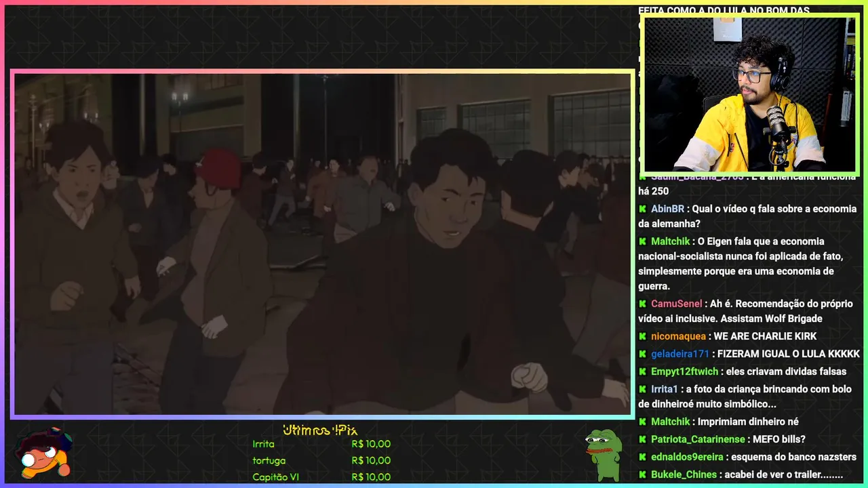
Task: Open Patriota_Catarinense's username
Action: (698, 439)
